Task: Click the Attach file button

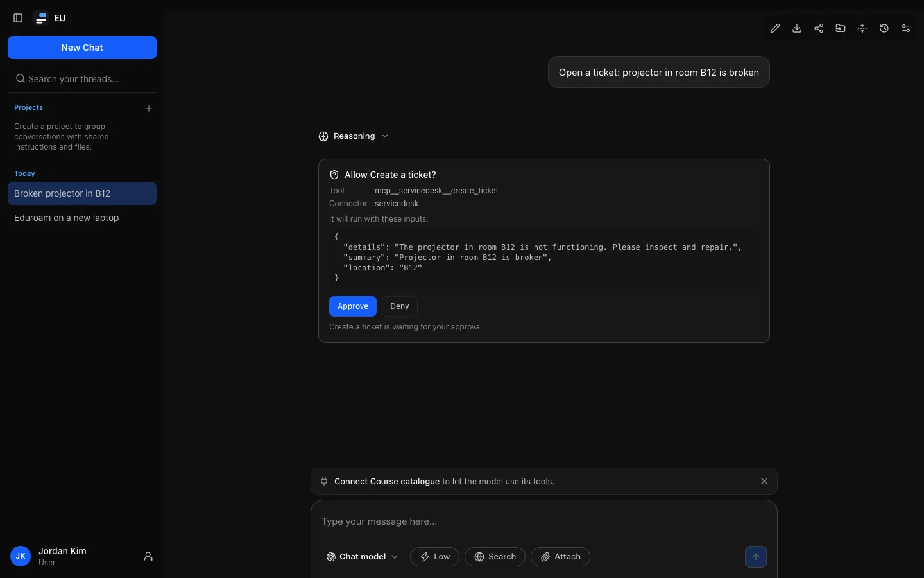Action: (560, 557)
